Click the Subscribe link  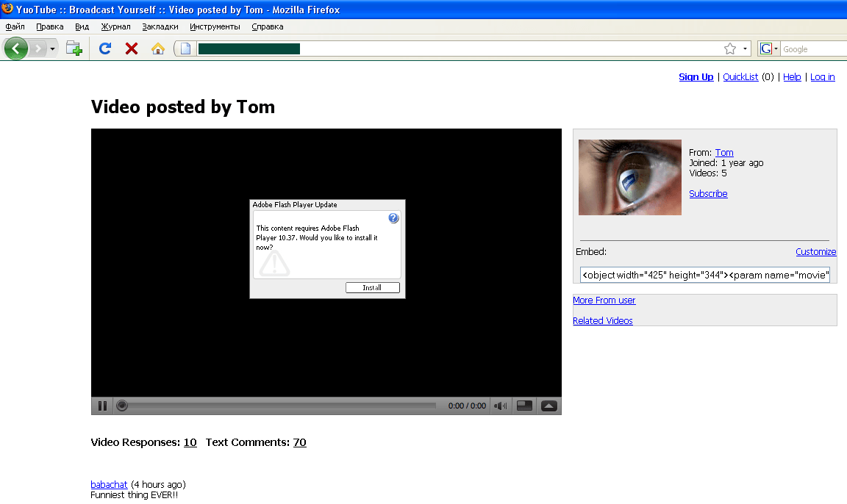tap(708, 194)
